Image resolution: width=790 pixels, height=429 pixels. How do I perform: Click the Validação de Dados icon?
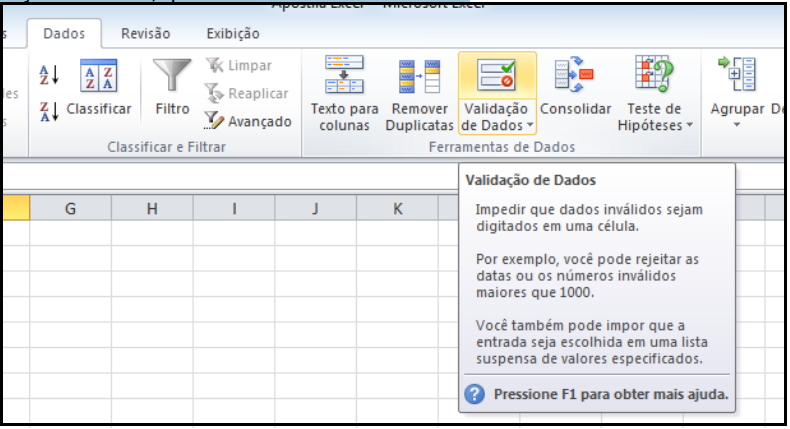[497, 78]
